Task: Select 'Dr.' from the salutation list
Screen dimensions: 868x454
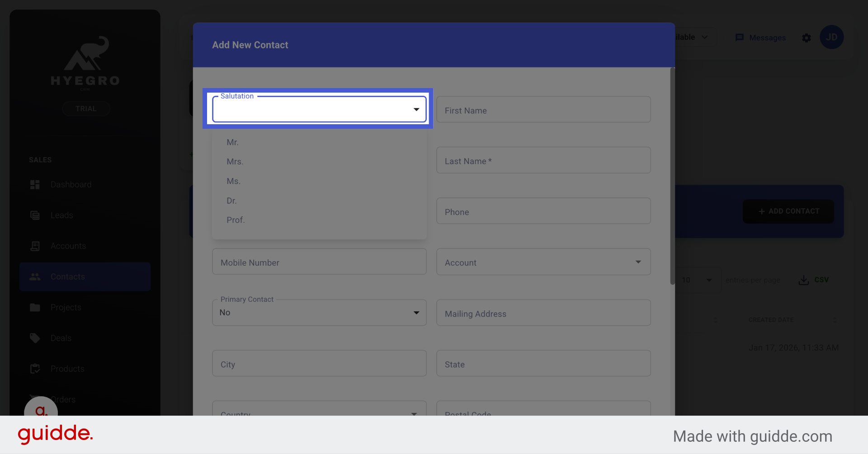Action: pyautogui.click(x=231, y=201)
